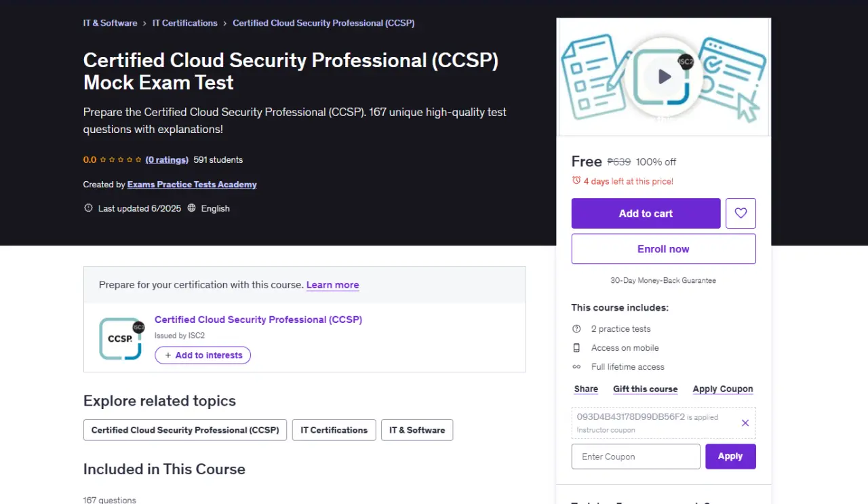
Task: Click the mobile access phone icon
Action: point(576,348)
